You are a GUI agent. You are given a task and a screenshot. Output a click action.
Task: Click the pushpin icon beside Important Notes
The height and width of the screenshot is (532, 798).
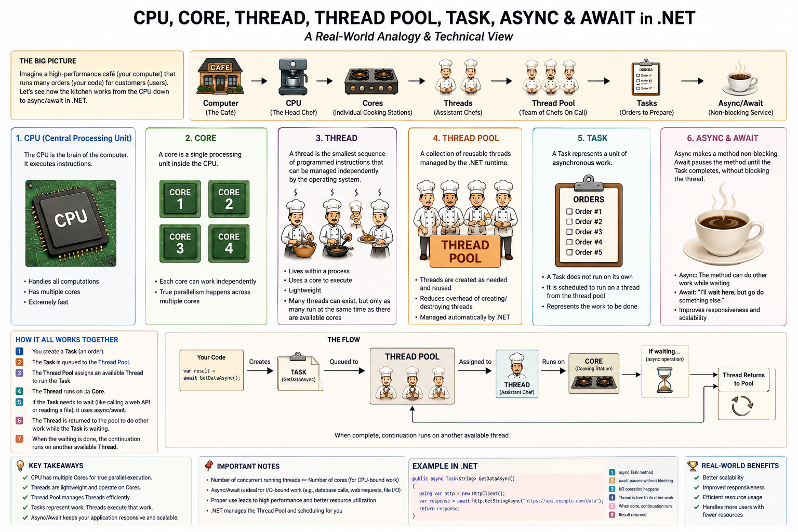point(209,465)
